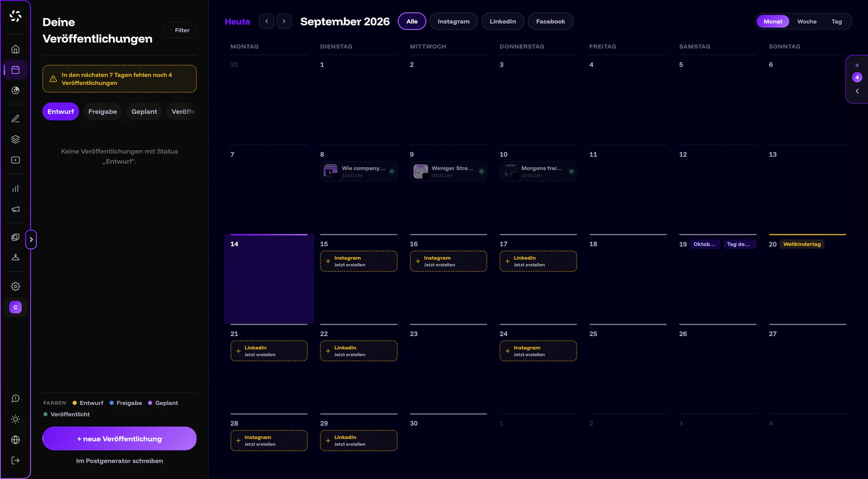Image resolution: width=868 pixels, height=479 pixels.
Task: Click '+ neue Veröffentlichung' button
Action: tap(119, 439)
